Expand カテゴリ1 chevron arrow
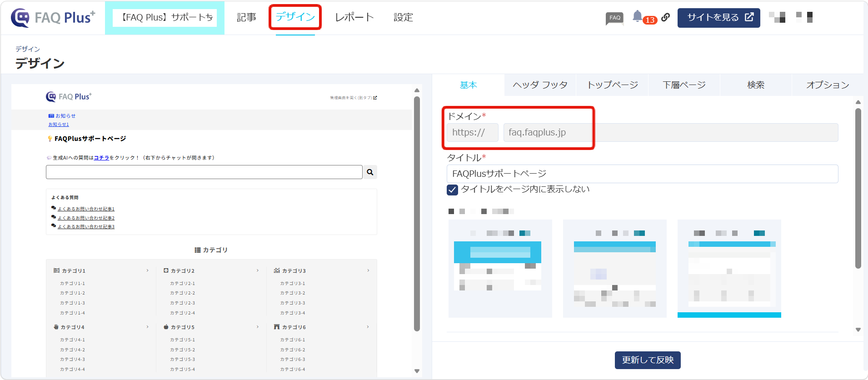The image size is (868, 380). click(x=147, y=270)
